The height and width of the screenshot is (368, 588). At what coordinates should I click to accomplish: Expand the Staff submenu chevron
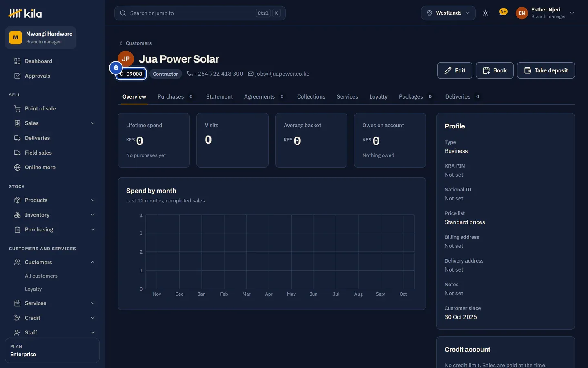click(93, 332)
